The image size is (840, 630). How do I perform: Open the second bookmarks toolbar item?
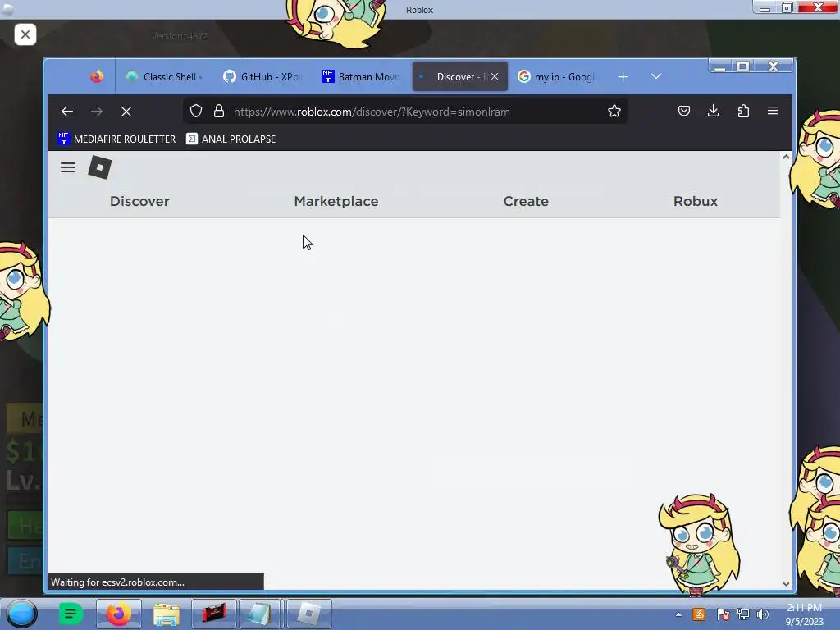[x=231, y=139]
